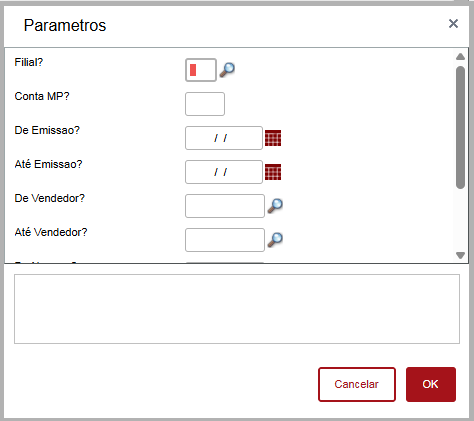Click the Parametros dialog title
474x421 pixels.
pos(65,26)
